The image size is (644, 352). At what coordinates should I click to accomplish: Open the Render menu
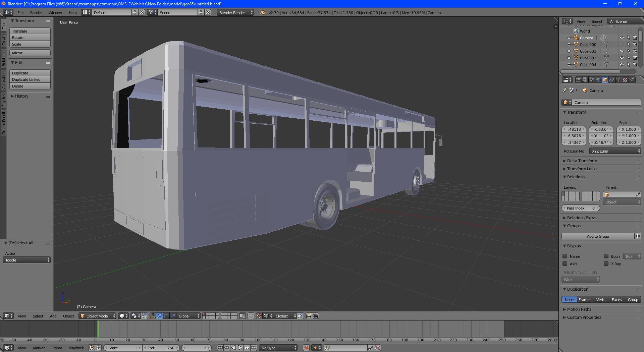coord(36,13)
